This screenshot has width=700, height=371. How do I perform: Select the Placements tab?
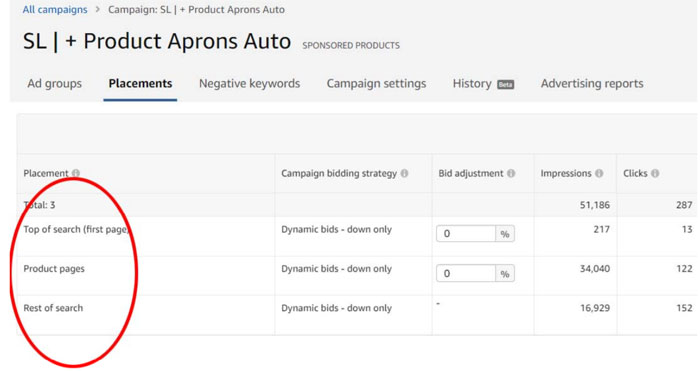pos(140,83)
